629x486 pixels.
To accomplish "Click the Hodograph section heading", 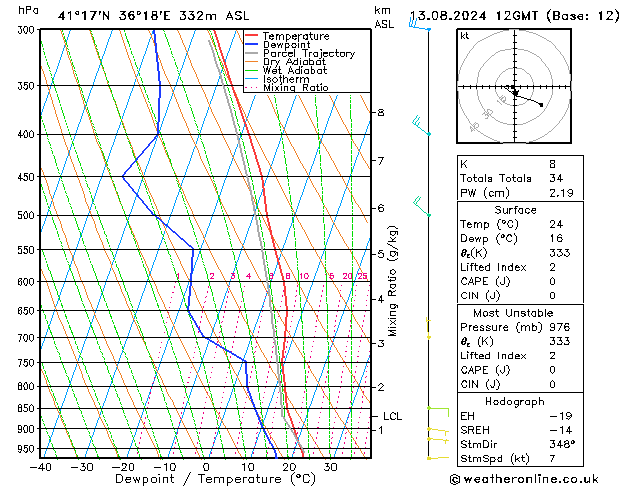I will [x=515, y=402].
